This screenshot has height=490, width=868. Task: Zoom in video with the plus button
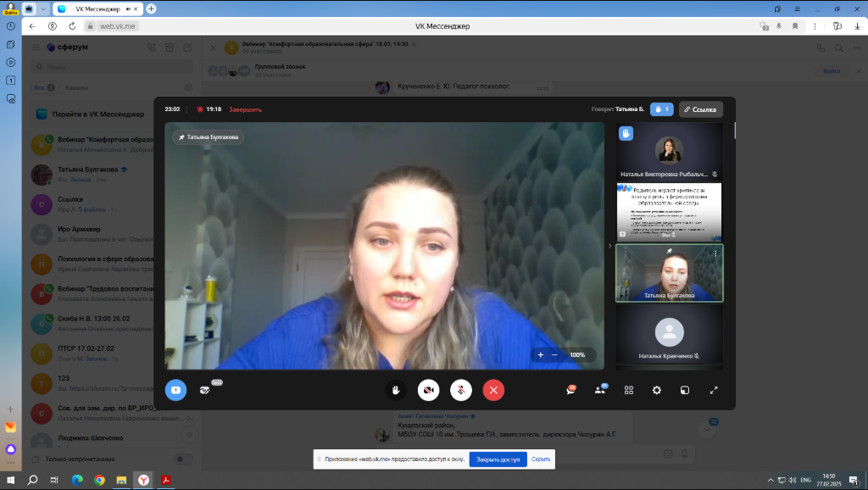tap(541, 355)
